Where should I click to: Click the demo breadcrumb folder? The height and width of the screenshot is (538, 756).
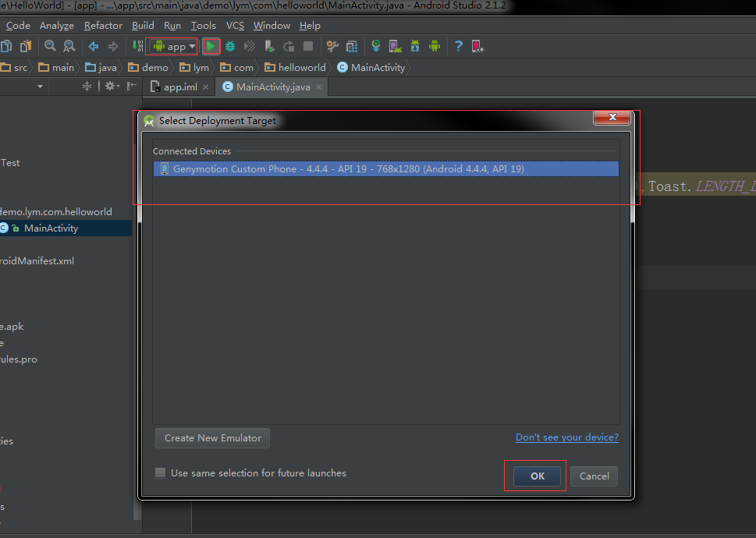(x=148, y=67)
